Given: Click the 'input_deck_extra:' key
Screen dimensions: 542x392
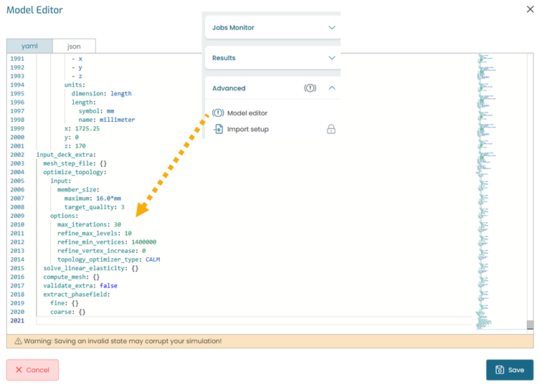Looking at the screenshot, I should tap(66, 155).
